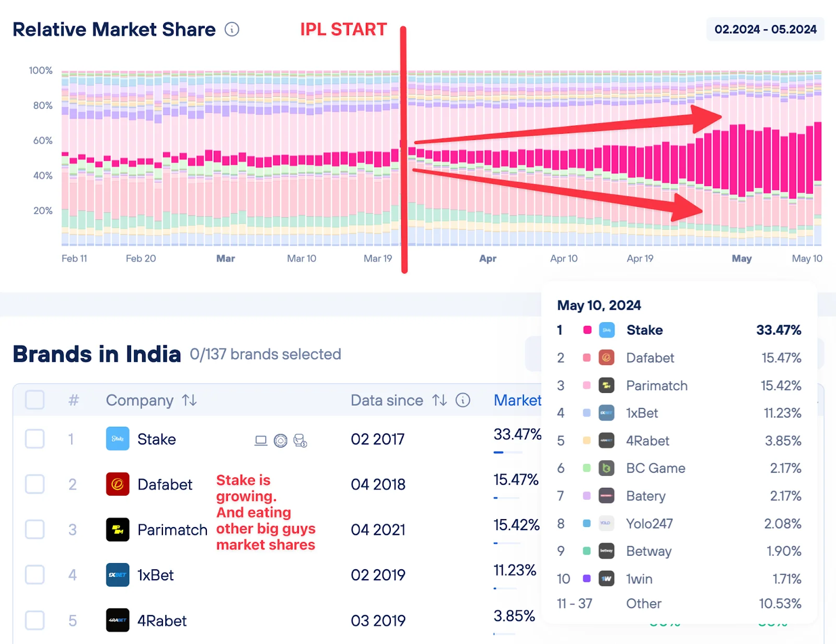Viewport: 836px width, 644px height.
Task: Enable the checkbox next to Dafabet
Action: pos(34,484)
